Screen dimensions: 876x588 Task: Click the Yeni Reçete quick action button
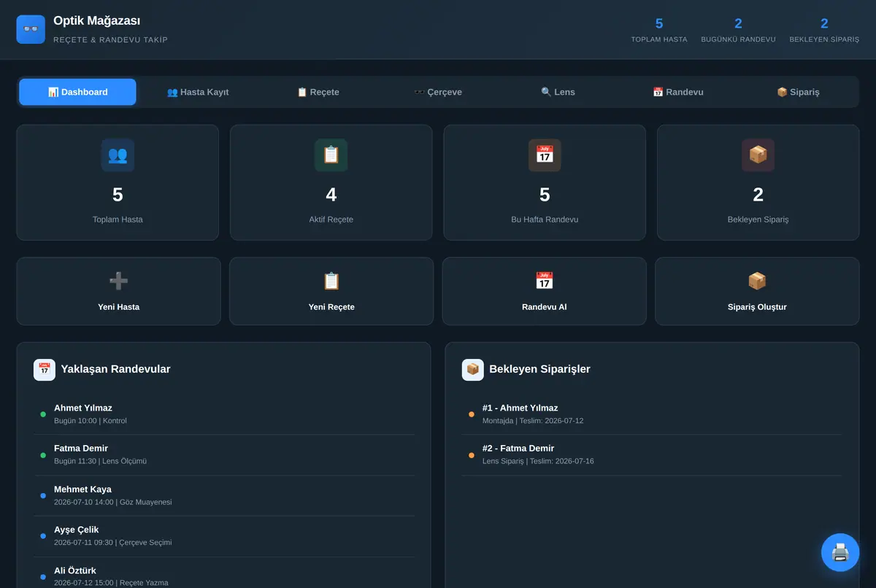point(331,291)
